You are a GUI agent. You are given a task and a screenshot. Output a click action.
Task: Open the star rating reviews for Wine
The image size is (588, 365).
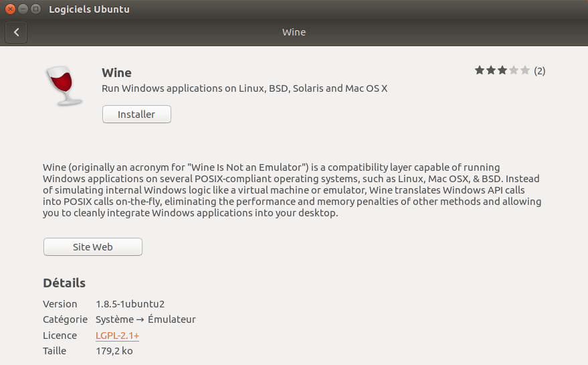point(502,70)
